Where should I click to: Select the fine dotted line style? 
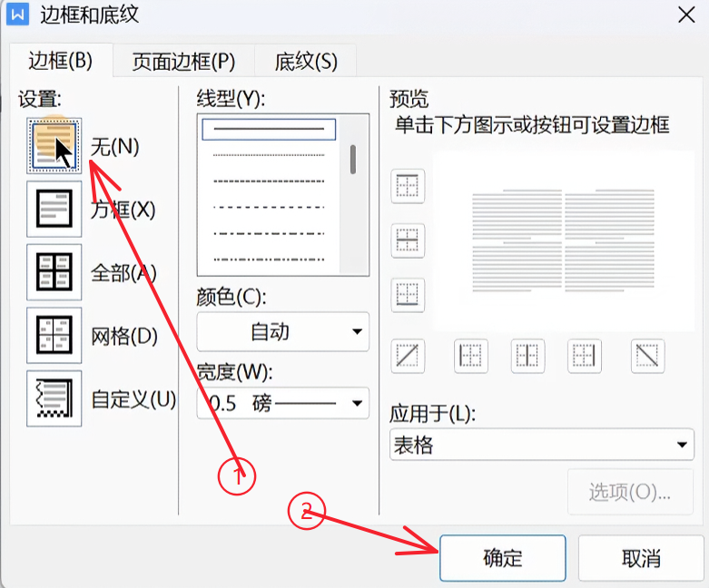tap(269, 155)
